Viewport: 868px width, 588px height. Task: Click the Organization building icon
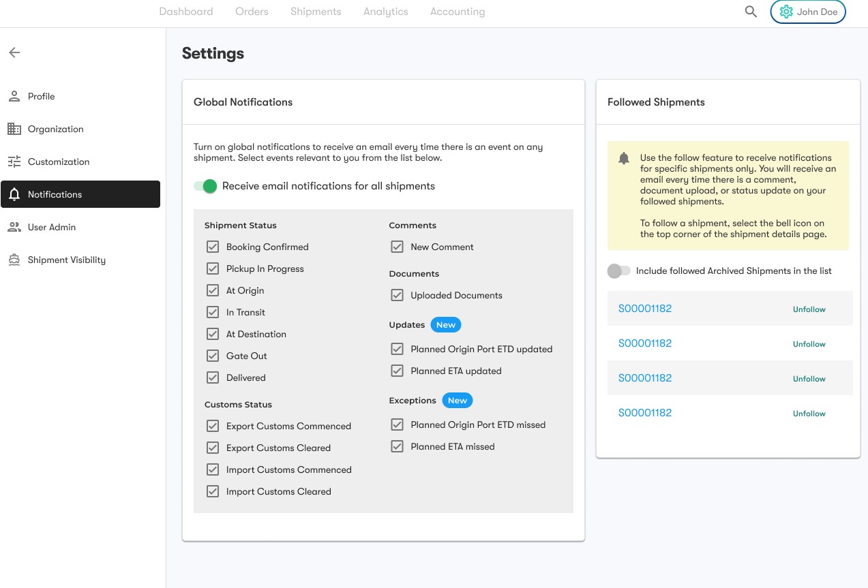(14, 129)
